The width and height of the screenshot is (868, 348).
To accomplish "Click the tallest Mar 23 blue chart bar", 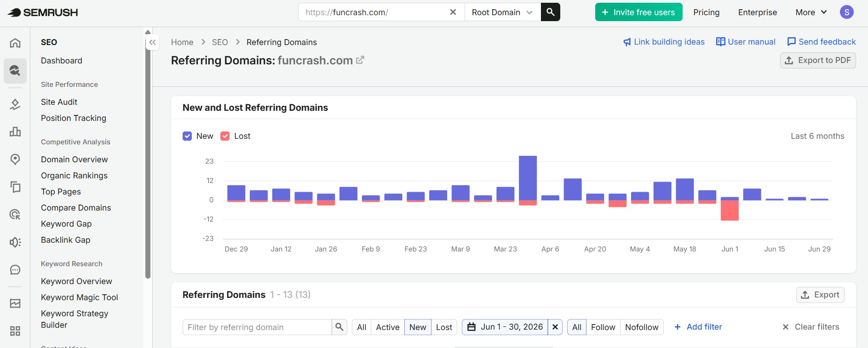I will pos(528,178).
